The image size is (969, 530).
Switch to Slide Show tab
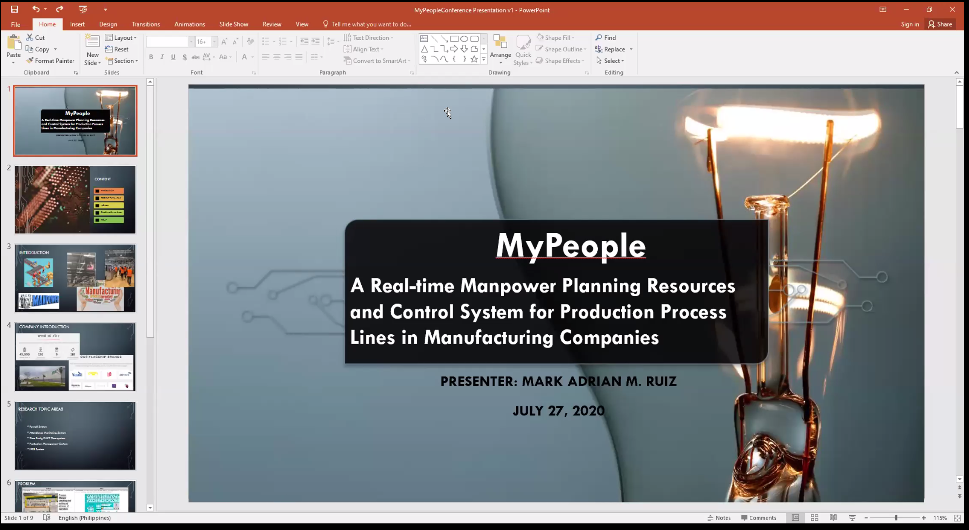234,24
